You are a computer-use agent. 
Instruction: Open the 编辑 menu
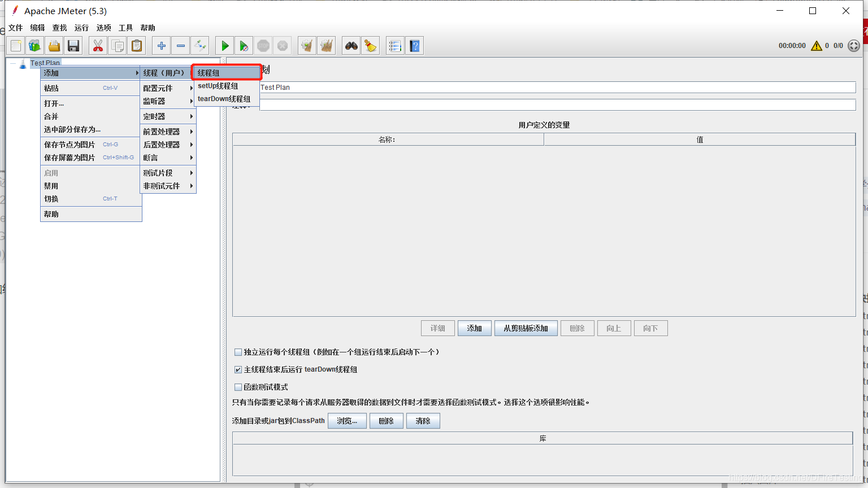[x=37, y=28]
